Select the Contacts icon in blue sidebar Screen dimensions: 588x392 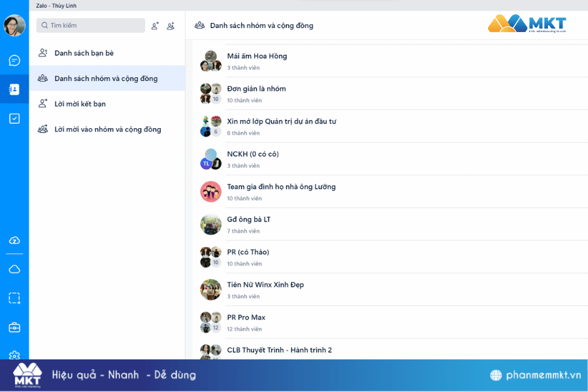14,90
